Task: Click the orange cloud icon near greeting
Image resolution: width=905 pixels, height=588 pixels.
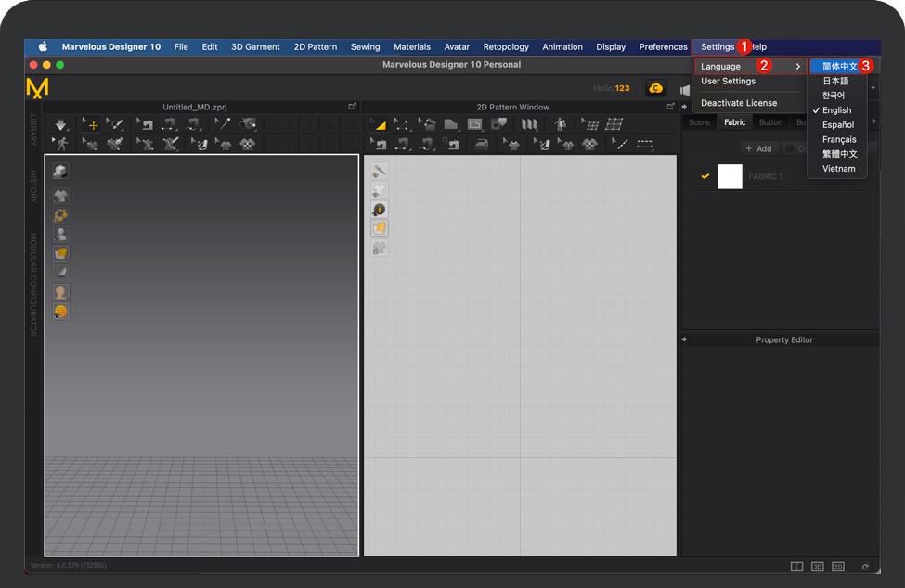Action: [x=656, y=88]
